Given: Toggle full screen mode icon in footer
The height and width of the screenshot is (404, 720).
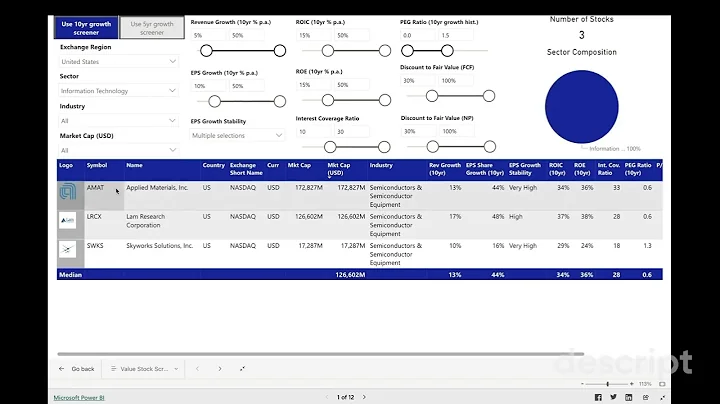Looking at the screenshot, I should 663,397.
